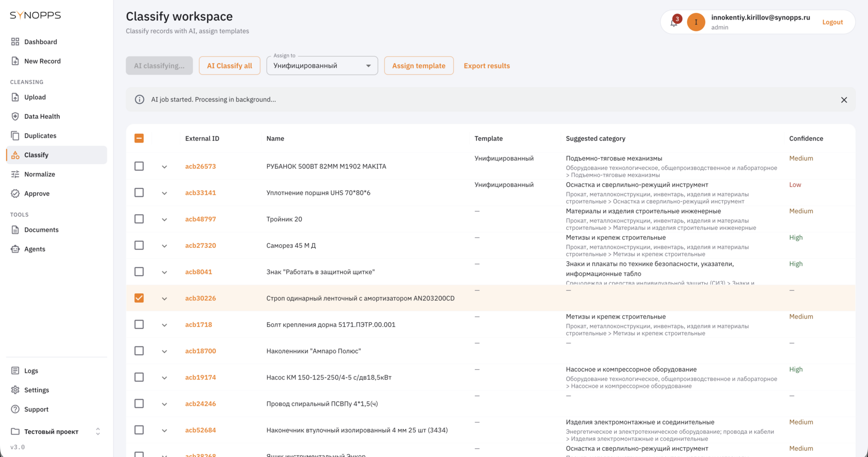
Task: Click the AI Classify all button
Action: [229, 66]
